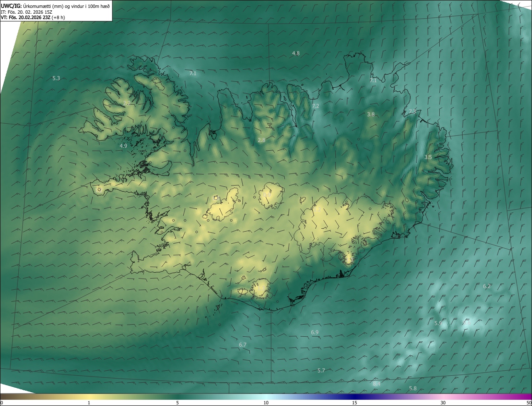Click the yellow colorbar segment above 1
Screen dimensions: 532x406
tap(89, 396)
